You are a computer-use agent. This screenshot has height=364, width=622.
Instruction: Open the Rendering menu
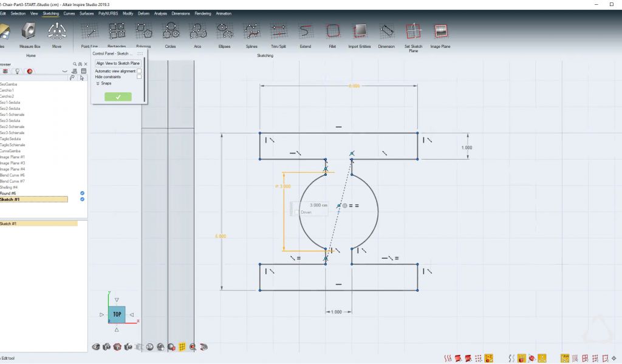point(203,13)
